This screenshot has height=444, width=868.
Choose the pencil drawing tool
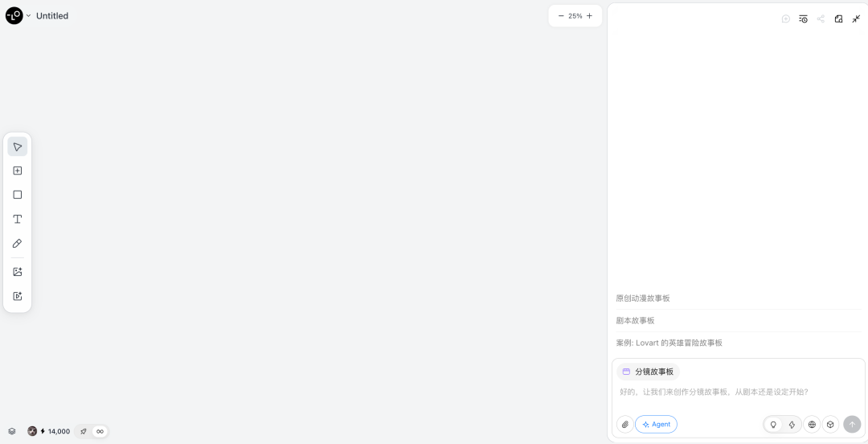pos(18,243)
